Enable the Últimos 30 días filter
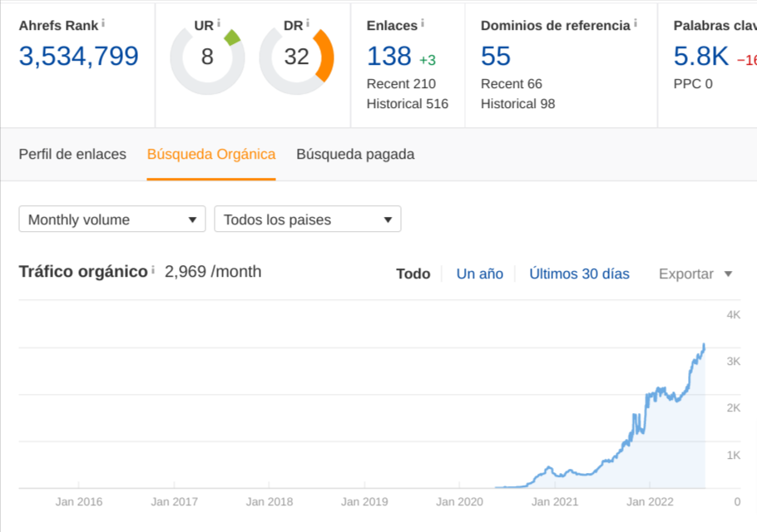This screenshot has height=532, width=757. click(579, 273)
